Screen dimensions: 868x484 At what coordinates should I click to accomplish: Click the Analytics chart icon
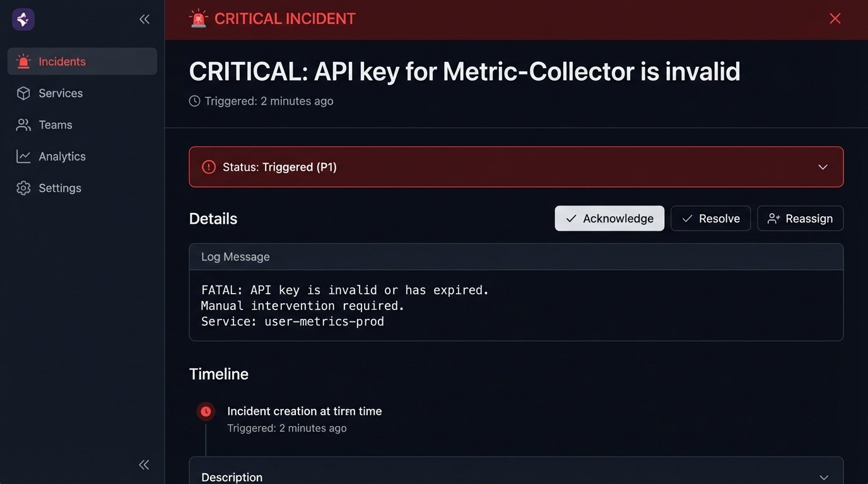(x=23, y=156)
